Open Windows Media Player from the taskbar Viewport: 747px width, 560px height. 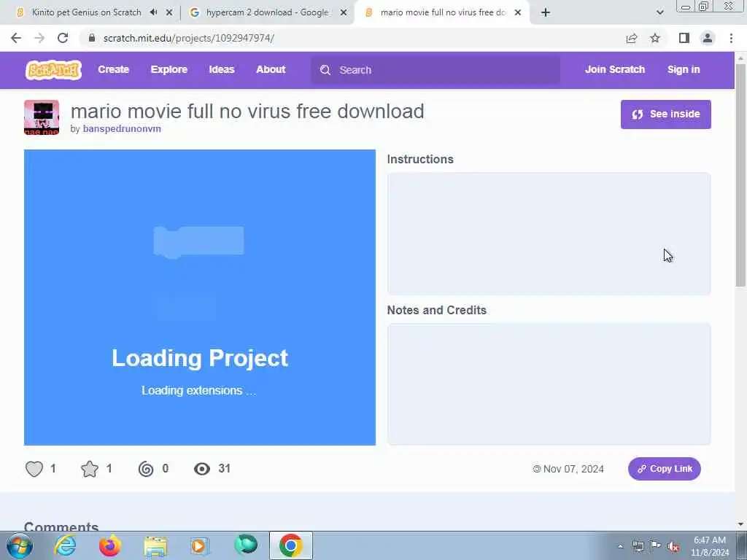click(200, 545)
